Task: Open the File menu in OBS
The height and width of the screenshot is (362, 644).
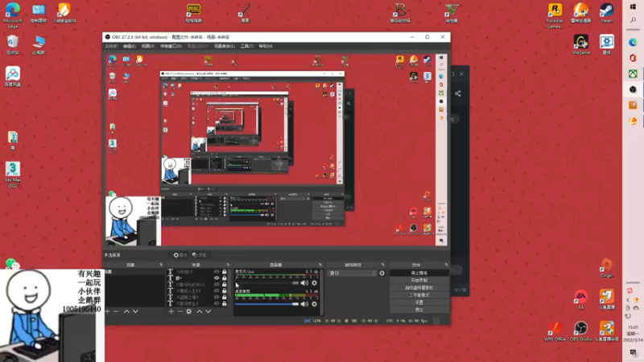Action: coord(111,47)
